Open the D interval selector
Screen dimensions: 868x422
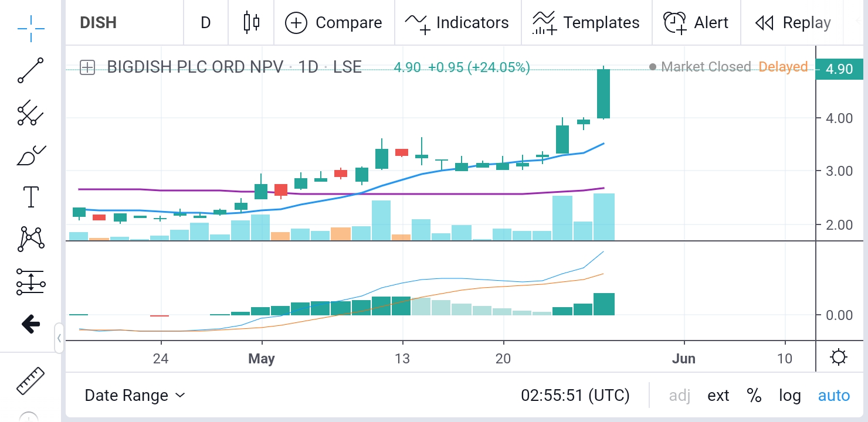coord(205,23)
